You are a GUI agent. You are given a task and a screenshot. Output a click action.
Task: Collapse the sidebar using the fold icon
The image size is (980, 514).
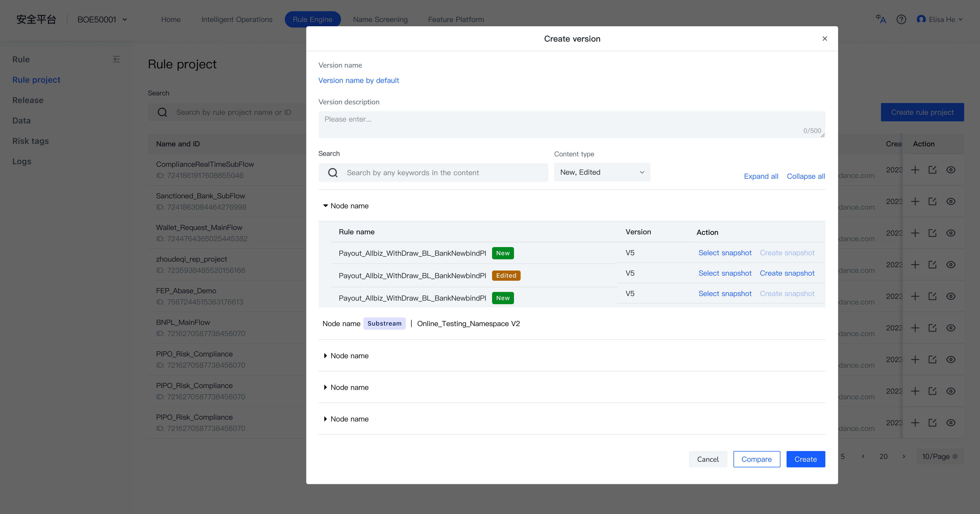tap(116, 59)
